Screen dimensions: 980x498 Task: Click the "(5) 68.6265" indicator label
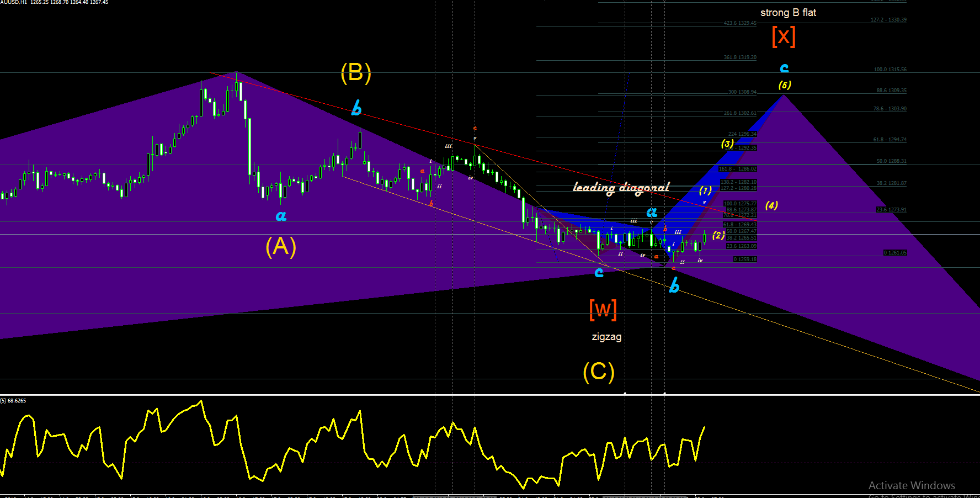pos(13,401)
